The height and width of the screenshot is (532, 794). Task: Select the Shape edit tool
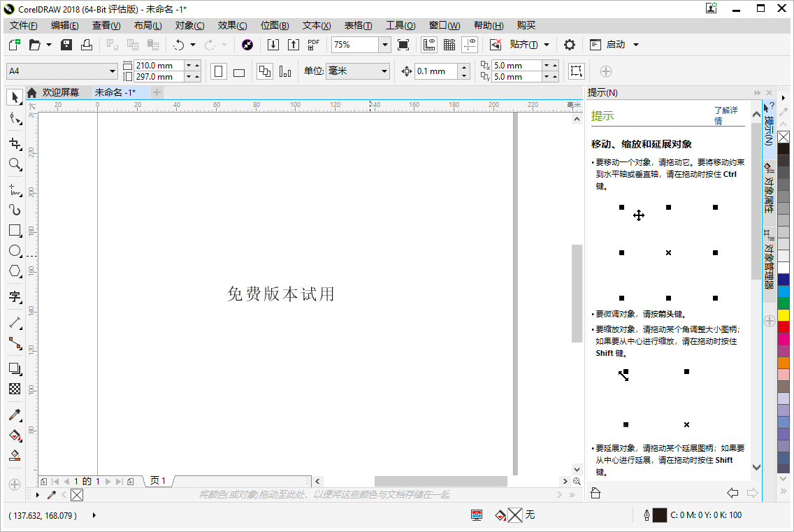pyautogui.click(x=15, y=119)
